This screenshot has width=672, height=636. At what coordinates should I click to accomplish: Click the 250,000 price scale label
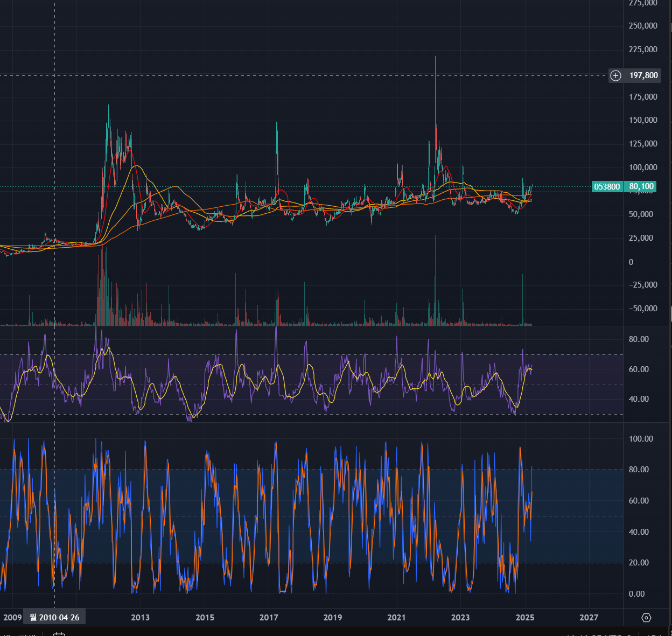(643, 26)
